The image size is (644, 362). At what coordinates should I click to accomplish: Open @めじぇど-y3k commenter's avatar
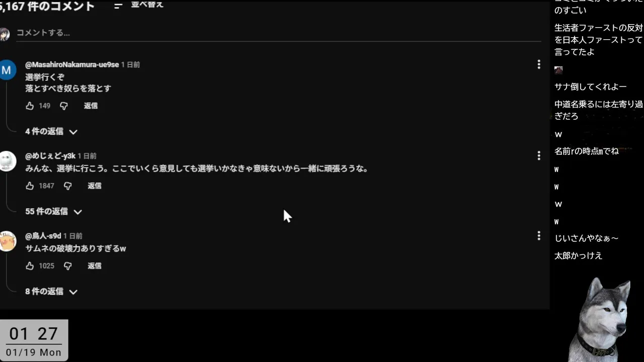click(7, 161)
